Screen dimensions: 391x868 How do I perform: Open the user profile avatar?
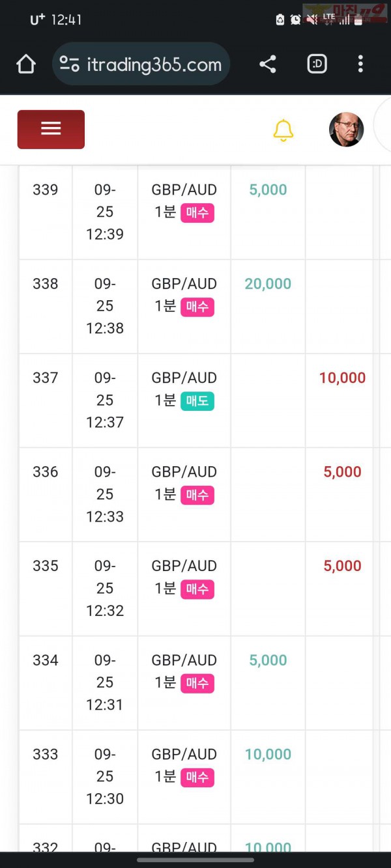tap(346, 130)
